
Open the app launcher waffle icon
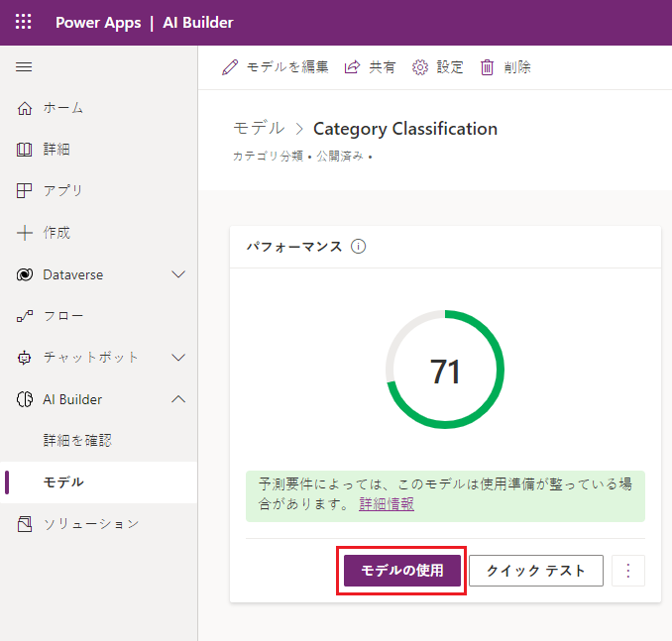coord(23,22)
